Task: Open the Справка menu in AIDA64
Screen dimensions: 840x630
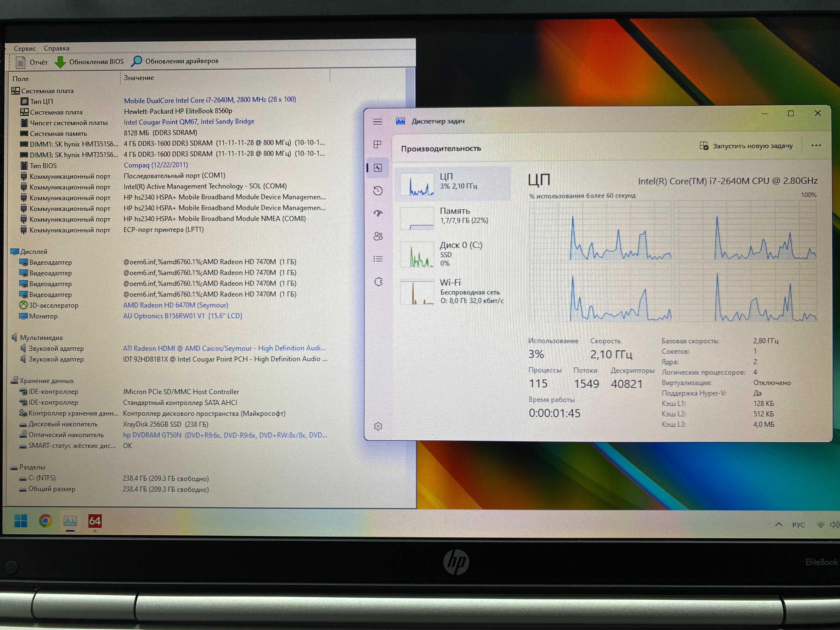Action: [x=56, y=48]
